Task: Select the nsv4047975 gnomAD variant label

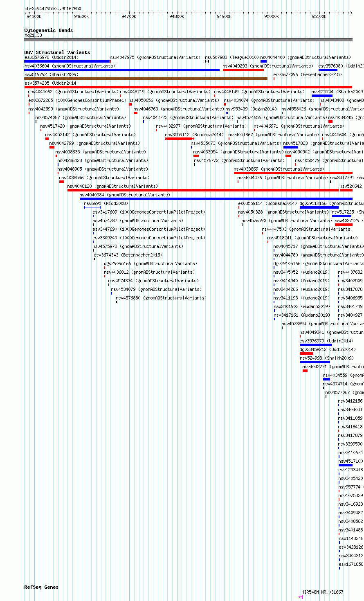Action: pos(155,57)
